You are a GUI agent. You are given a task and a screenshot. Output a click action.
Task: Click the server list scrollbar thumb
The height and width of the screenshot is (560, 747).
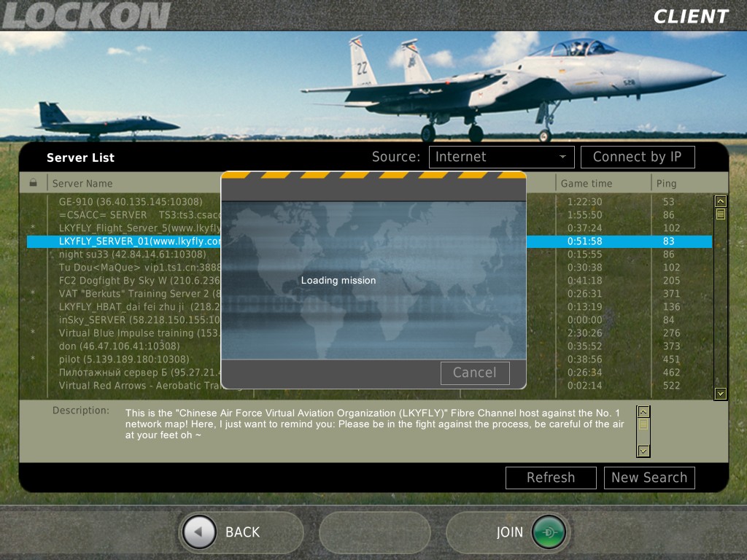[720, 214]
